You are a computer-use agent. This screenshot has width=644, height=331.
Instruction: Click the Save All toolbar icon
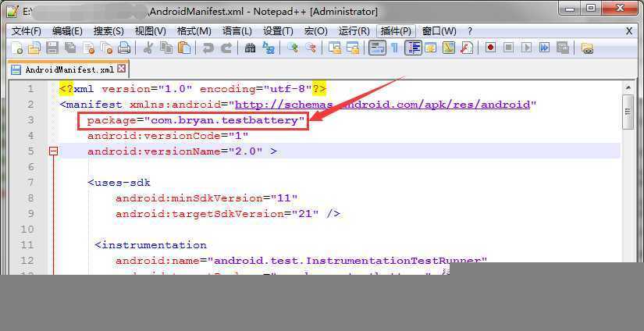(x=70, y=48)
